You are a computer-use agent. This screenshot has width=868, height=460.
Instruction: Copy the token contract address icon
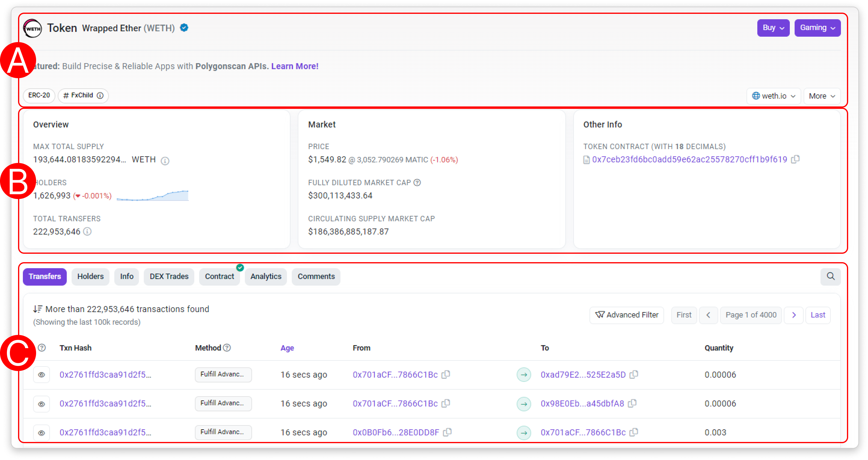795,159
